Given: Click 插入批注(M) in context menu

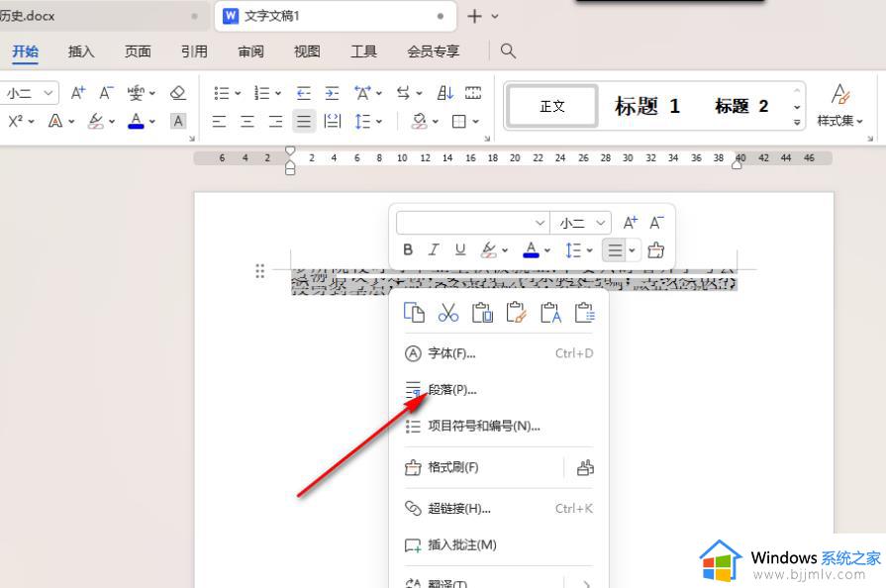Looking at the screenshot, I should [499, 545].
